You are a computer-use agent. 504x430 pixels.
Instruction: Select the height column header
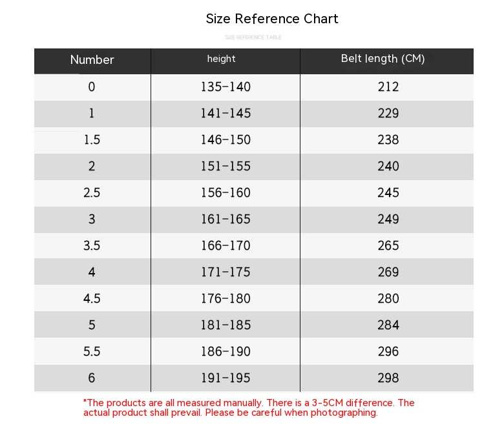point(221,59)
